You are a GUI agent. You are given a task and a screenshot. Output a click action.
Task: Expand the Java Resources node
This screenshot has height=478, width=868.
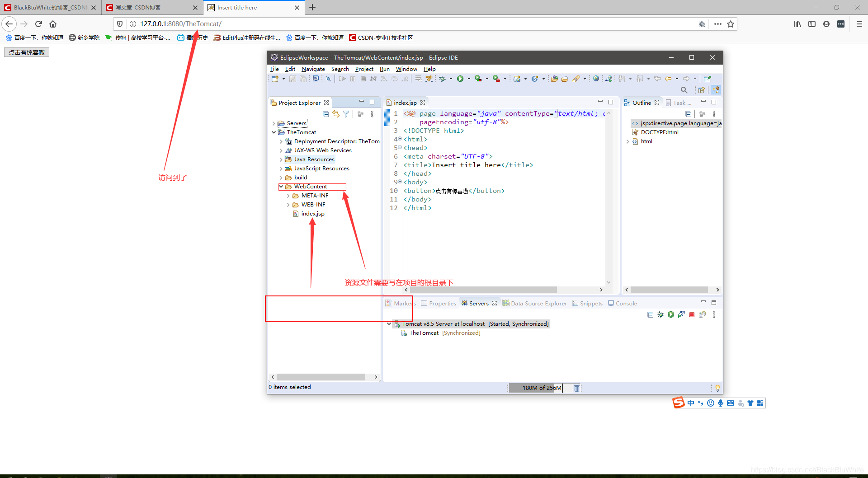(281, 159)
